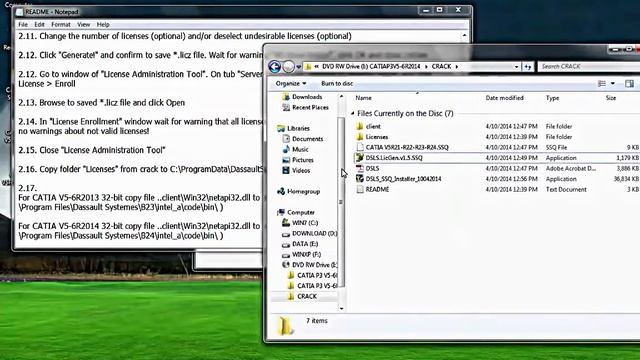Image resolution: width=640 pixels, height=360 pixels.
Task: Select DSLS.LicGen.v1.5.SSQ application icon
Action: pos(360,158)
